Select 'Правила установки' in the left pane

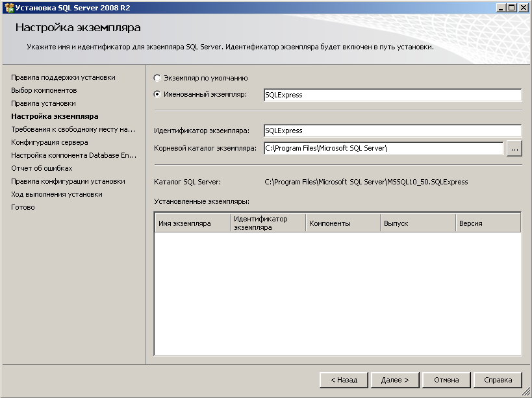44,103
